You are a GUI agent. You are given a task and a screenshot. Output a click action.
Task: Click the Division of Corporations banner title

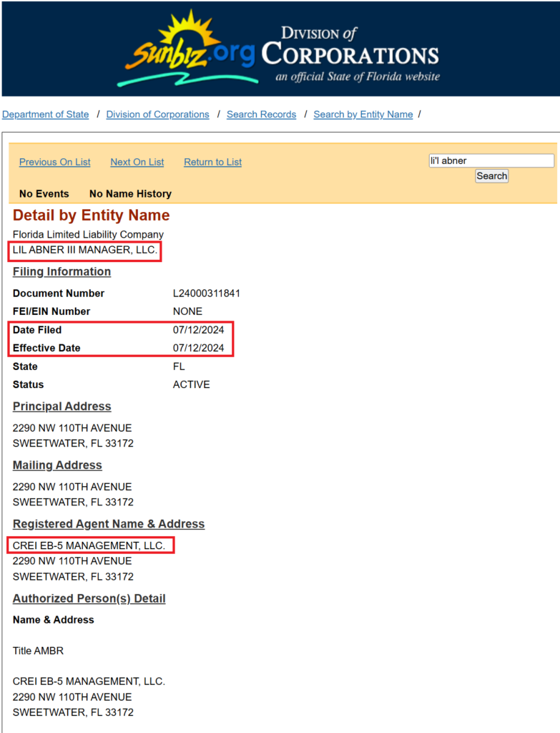(350, 47)
